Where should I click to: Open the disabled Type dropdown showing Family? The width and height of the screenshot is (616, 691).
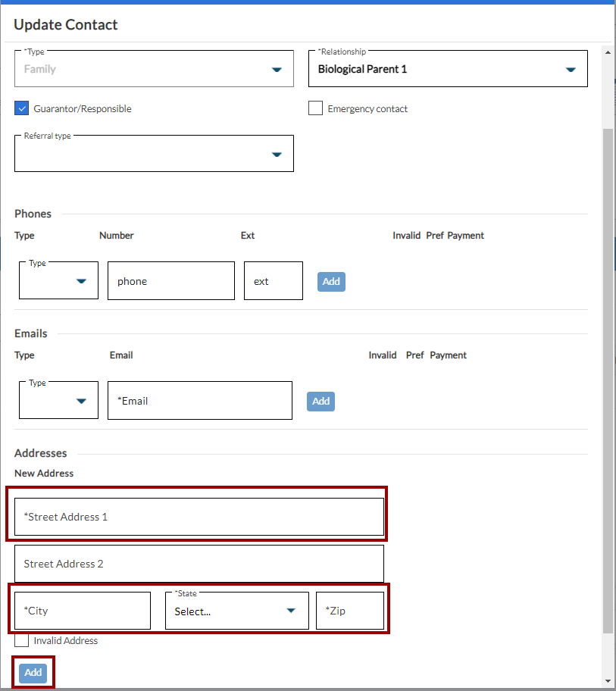pos(154,69)
